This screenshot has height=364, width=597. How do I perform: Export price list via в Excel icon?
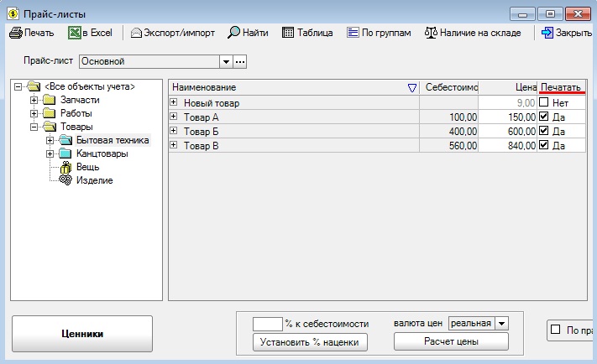coord(75,33)
